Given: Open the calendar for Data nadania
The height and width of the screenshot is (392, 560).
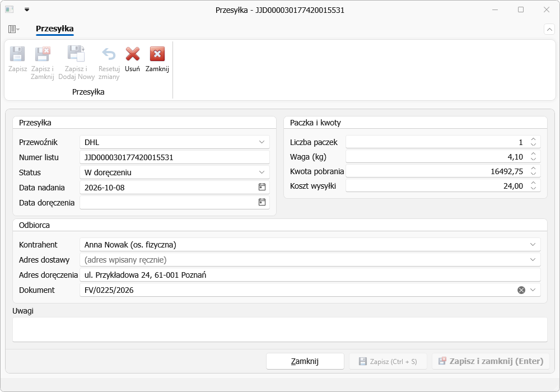Looking at the screenshot, I should 262,187.
